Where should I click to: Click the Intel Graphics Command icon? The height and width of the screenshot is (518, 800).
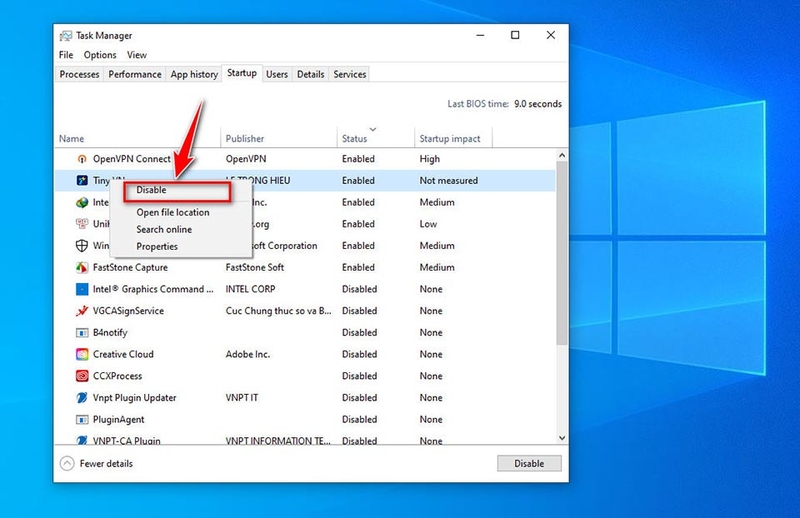pos(83,289)
